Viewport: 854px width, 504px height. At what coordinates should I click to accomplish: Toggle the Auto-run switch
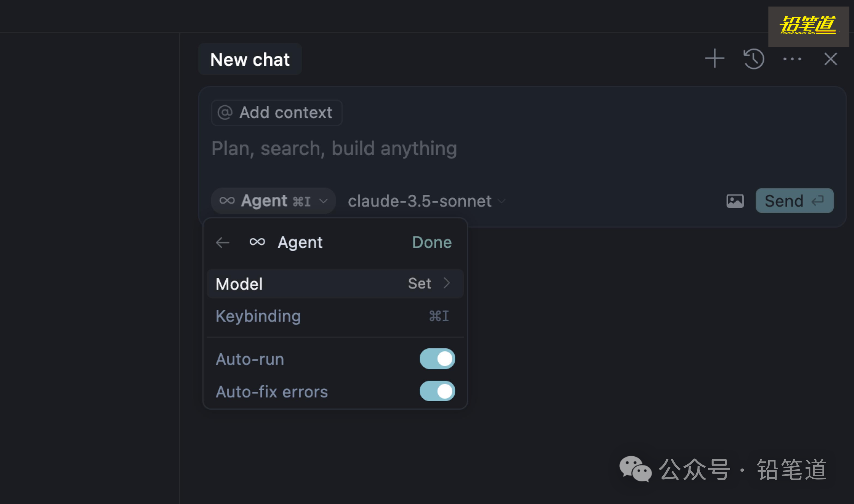[437, 359]
